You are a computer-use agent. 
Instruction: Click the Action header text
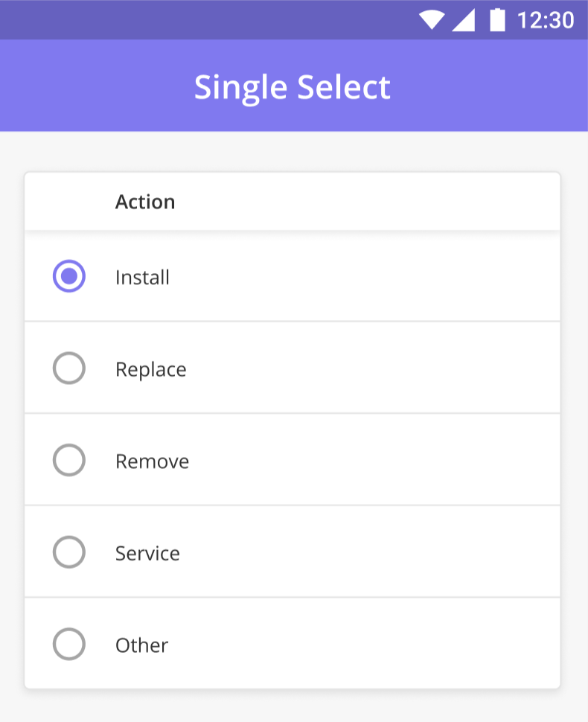point(145,202)
